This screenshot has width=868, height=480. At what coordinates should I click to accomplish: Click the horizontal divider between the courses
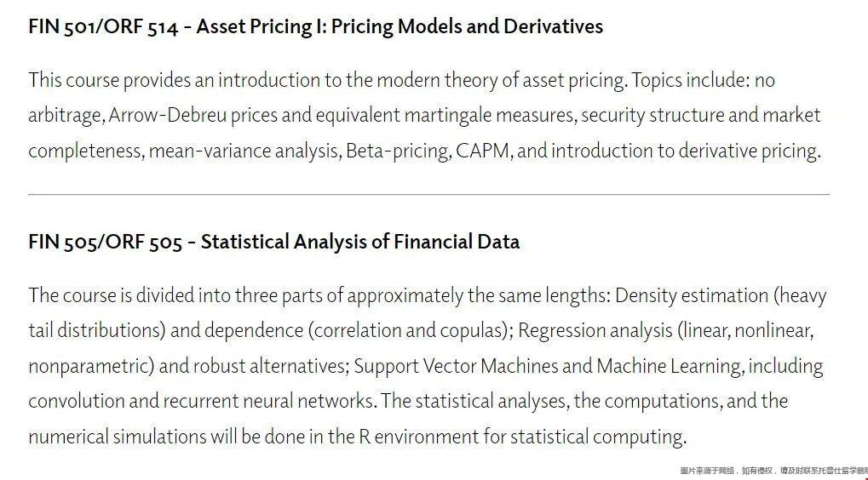(428, 194)
